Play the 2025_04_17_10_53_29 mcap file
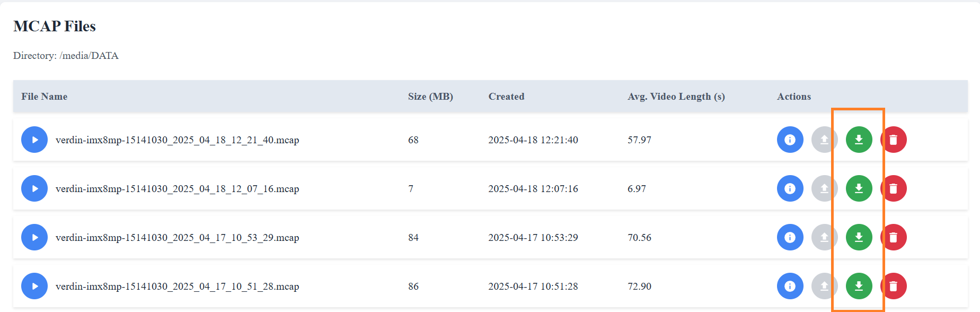Image resolution: width=980 pixels, height=312 pixels. [x=34, y=237]
